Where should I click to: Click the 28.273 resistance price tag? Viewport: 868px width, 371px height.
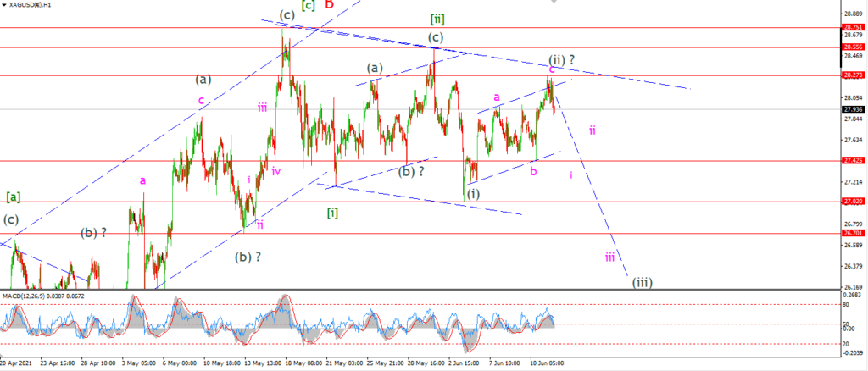click(x=850, y=75)
